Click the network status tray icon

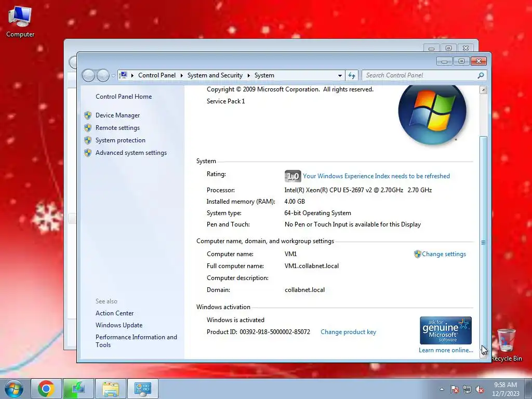point(467,389)
